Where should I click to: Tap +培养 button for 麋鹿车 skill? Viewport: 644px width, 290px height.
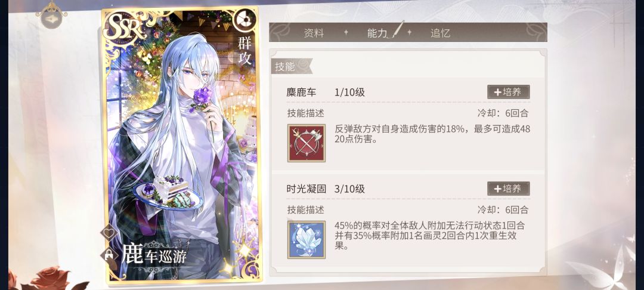point(509,92)
